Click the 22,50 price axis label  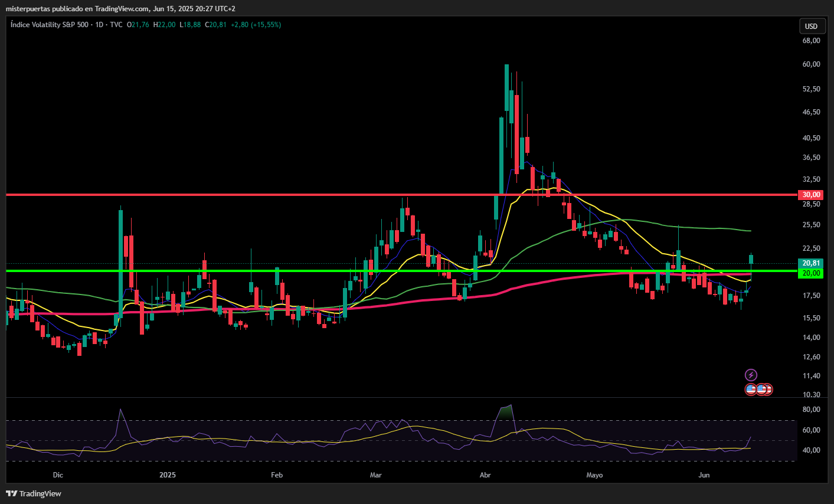coord(812,248)
